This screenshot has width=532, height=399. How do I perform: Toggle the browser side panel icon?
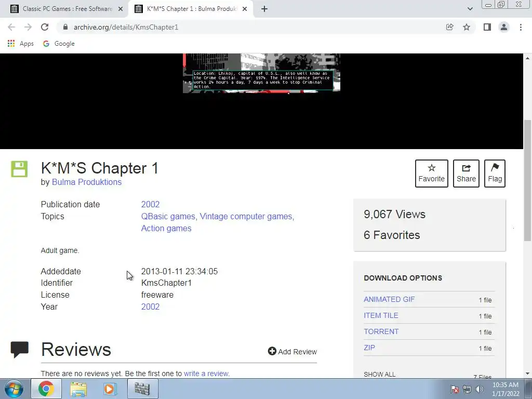point(487,27)
